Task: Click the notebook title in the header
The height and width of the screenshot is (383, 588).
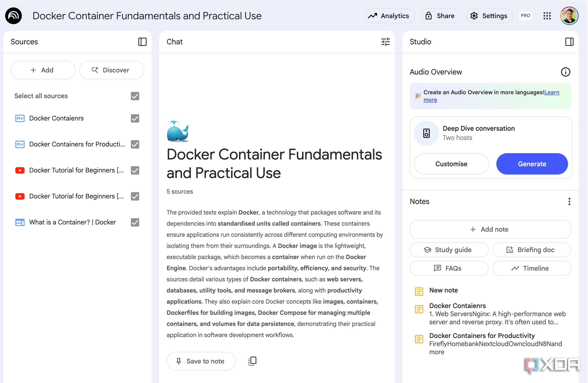Action: pyautogui.click(x=147, y=16)
